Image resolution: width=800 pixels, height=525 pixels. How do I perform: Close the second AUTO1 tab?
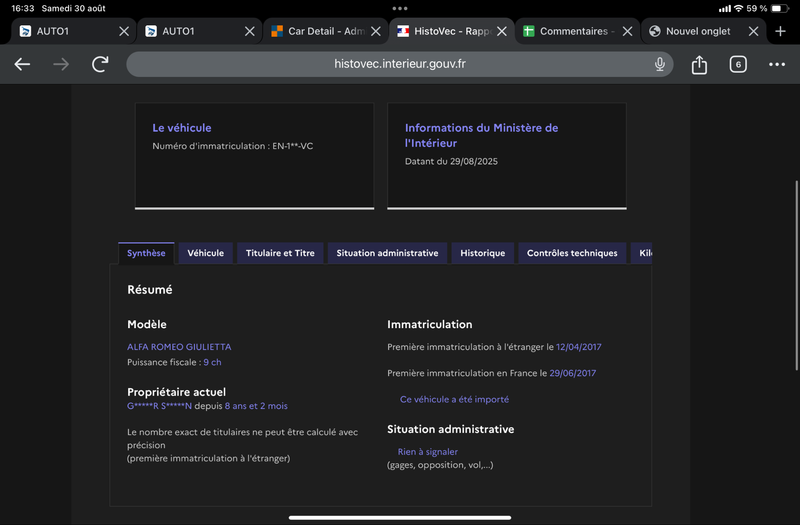[x=249, y=31]
